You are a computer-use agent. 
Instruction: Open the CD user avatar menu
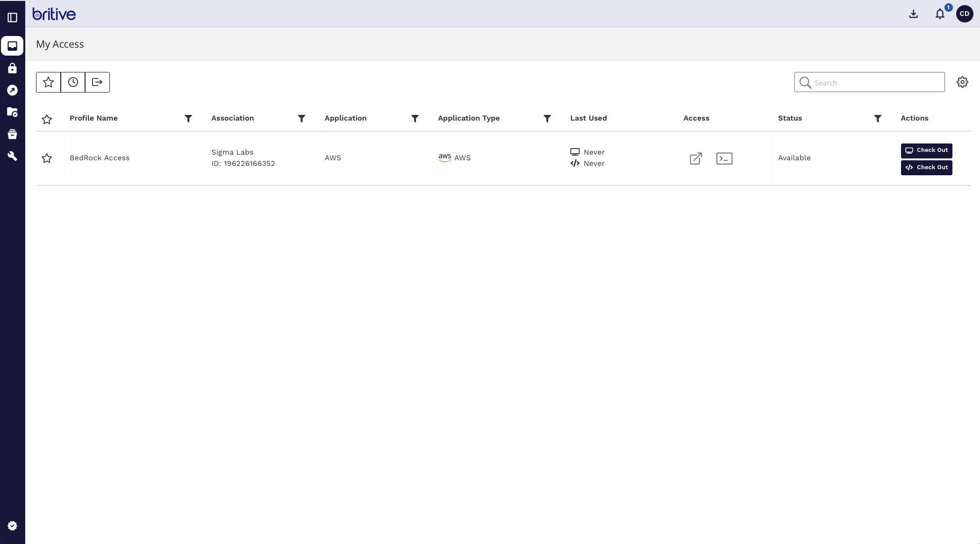965,14
